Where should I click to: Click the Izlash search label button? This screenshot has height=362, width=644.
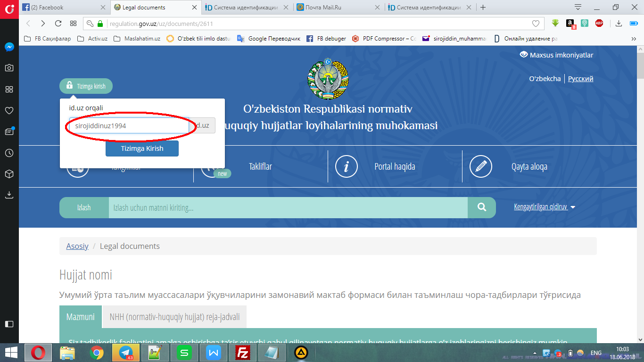(84, 207)
